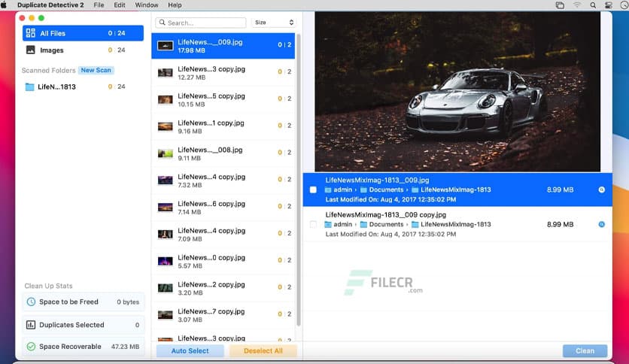Reveal the 009 copy.jpg file using the magnifier icon

point(601,225)
